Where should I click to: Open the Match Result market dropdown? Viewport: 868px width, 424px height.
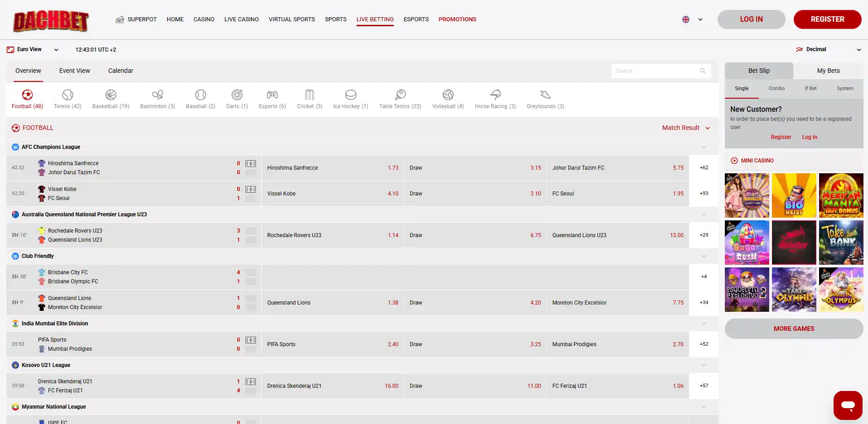click(x=708, y=128)
